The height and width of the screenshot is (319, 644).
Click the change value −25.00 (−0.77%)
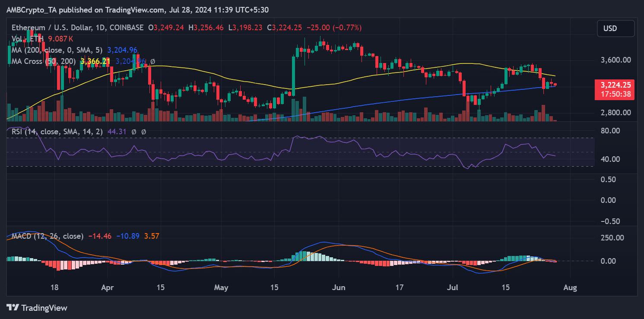coord(334,28)
